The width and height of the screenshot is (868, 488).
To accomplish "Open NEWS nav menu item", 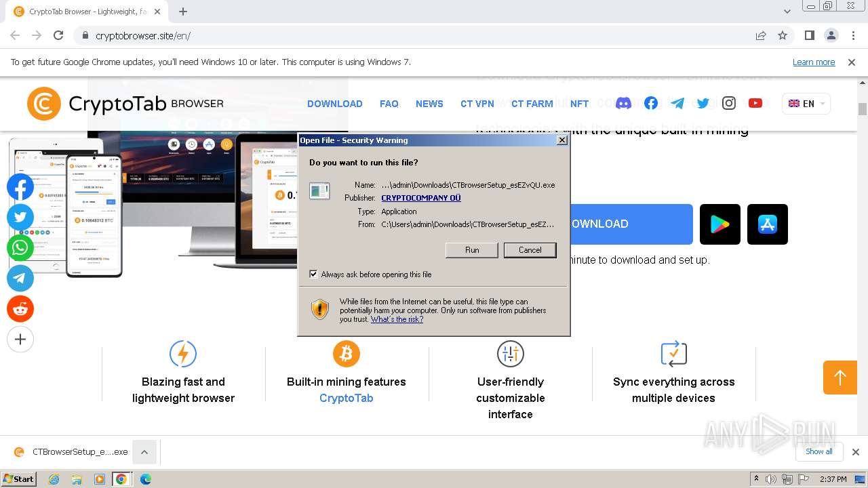I will tap(429, 104).
